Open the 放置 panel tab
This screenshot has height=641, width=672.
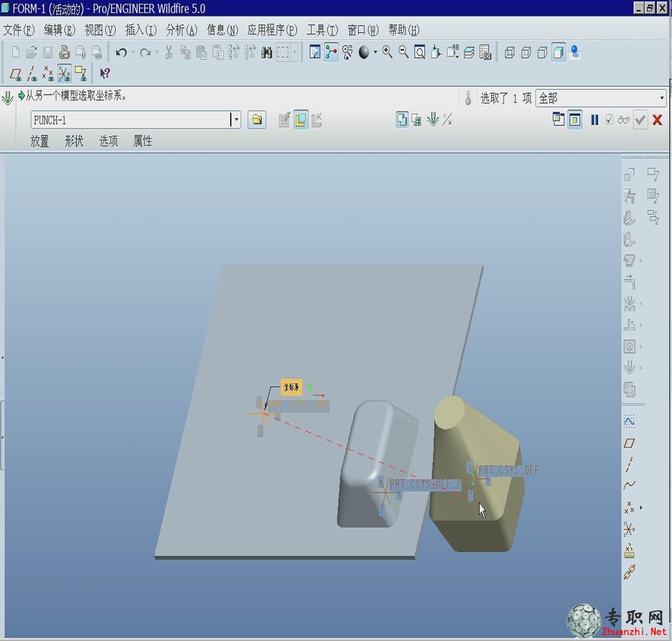pos(40,141)
